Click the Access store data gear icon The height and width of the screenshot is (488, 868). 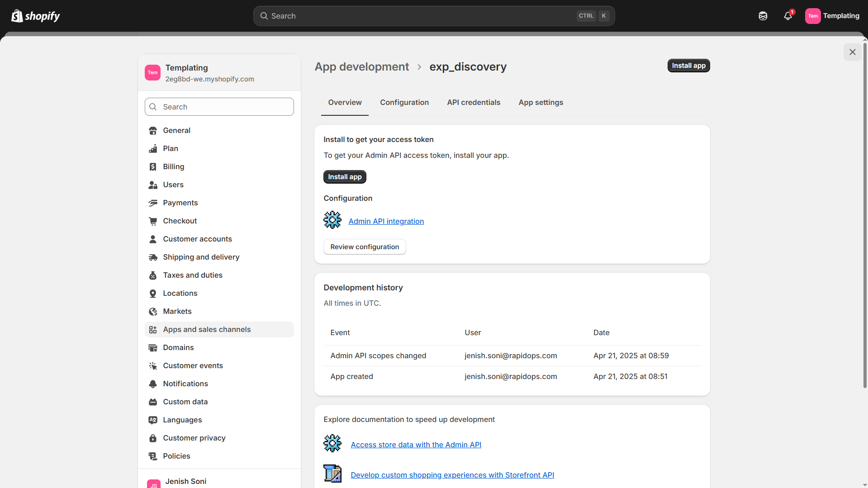[332, 443]
